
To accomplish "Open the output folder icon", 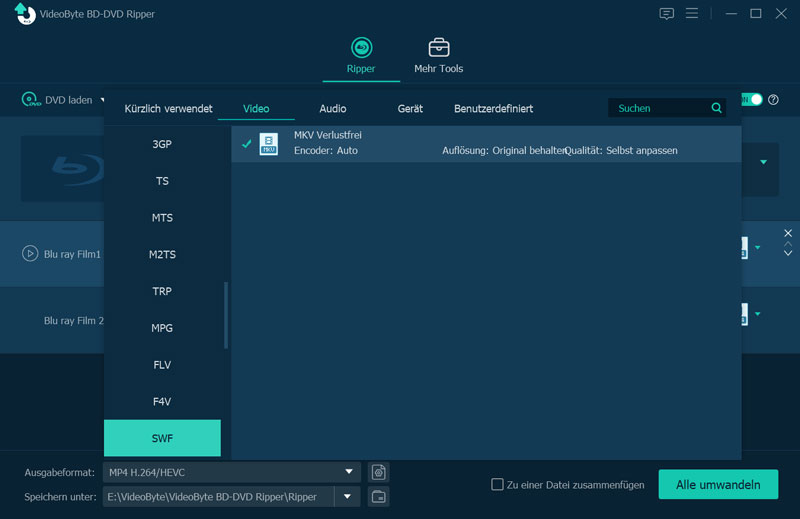I will [x=379, y=497].
